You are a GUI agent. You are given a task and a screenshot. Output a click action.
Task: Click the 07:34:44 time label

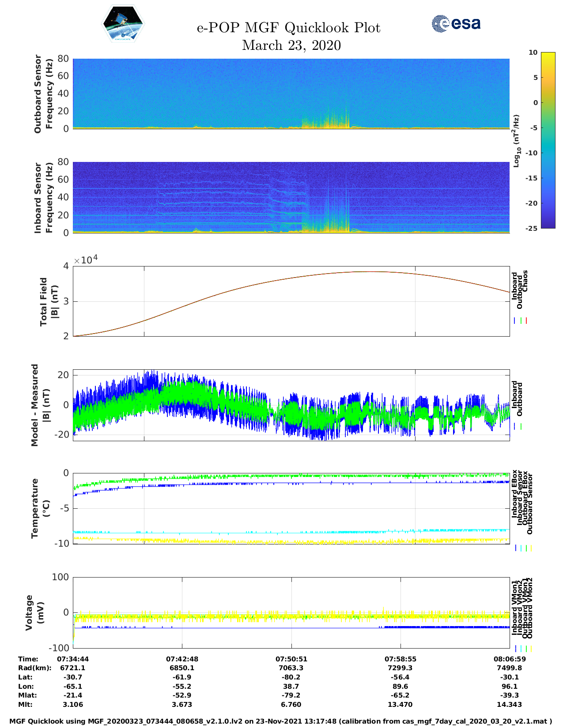click(x=73, y=659)
